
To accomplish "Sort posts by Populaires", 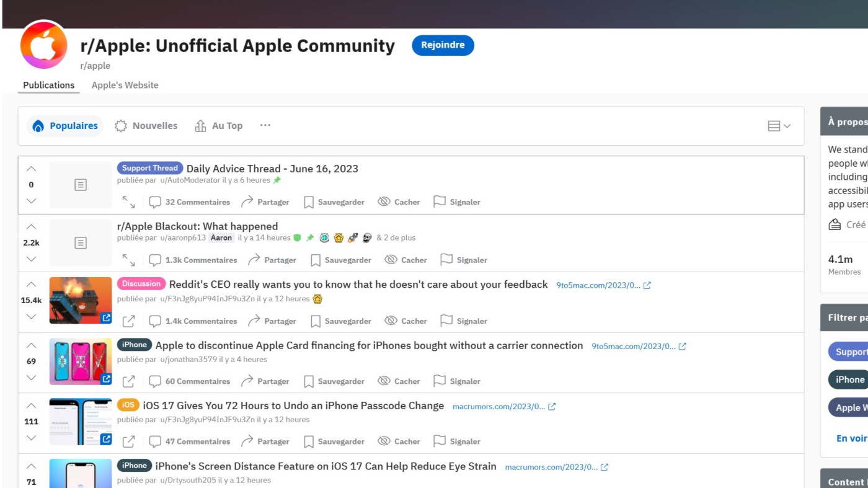I will pyautogui.click(x=65, y=126).
